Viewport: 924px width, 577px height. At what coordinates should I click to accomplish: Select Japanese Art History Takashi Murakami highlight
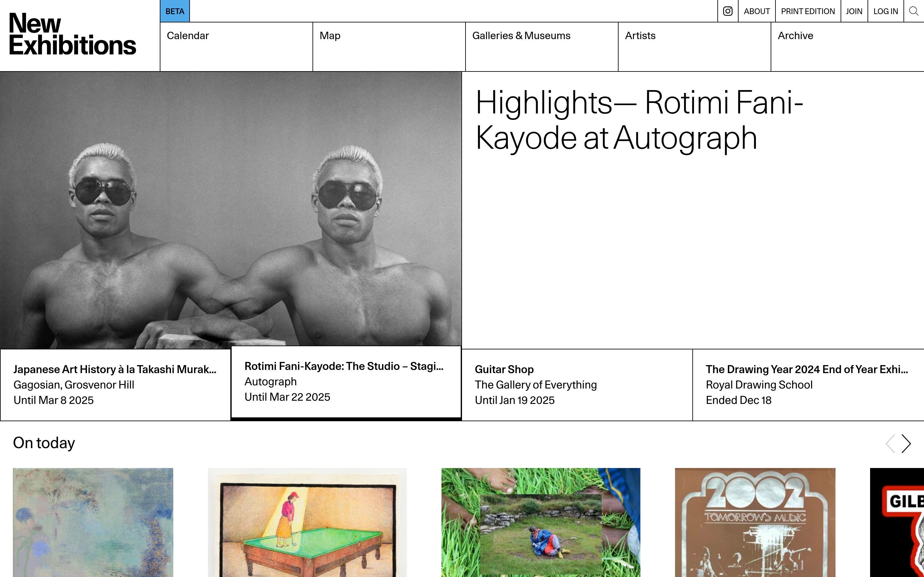115,385
